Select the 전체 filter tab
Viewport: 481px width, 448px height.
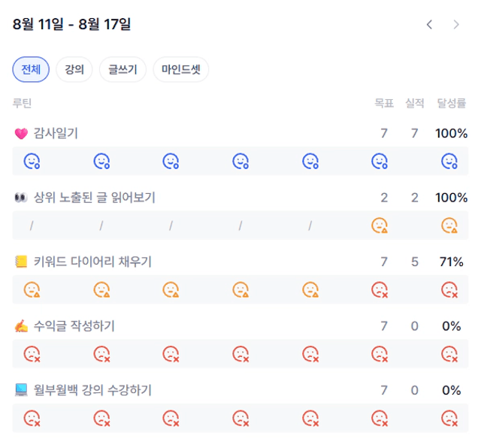click(31, 70)
